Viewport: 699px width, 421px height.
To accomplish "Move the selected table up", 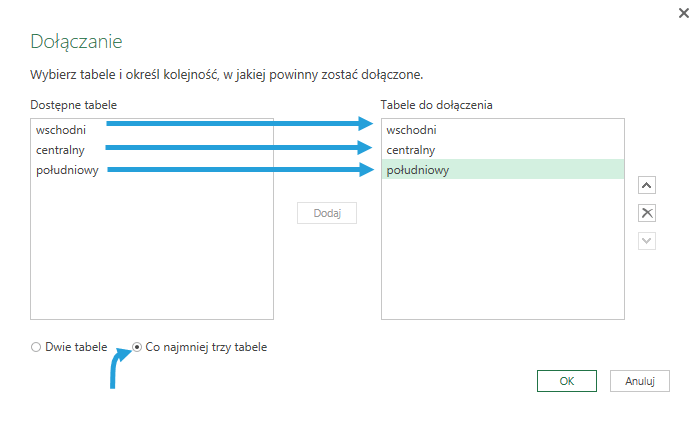I will click(x=646, y=185).
